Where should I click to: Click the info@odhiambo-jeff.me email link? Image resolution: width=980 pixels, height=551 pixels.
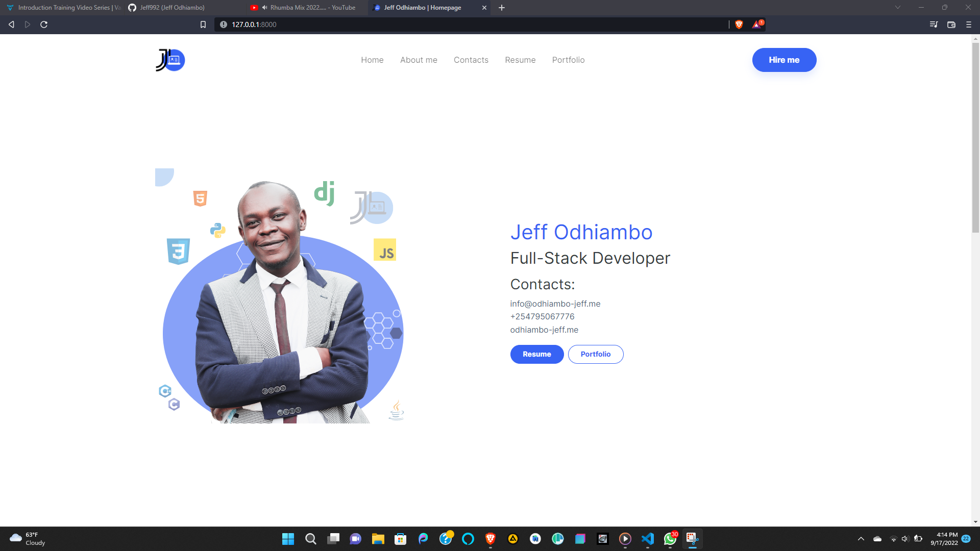[x=555, y=304]
